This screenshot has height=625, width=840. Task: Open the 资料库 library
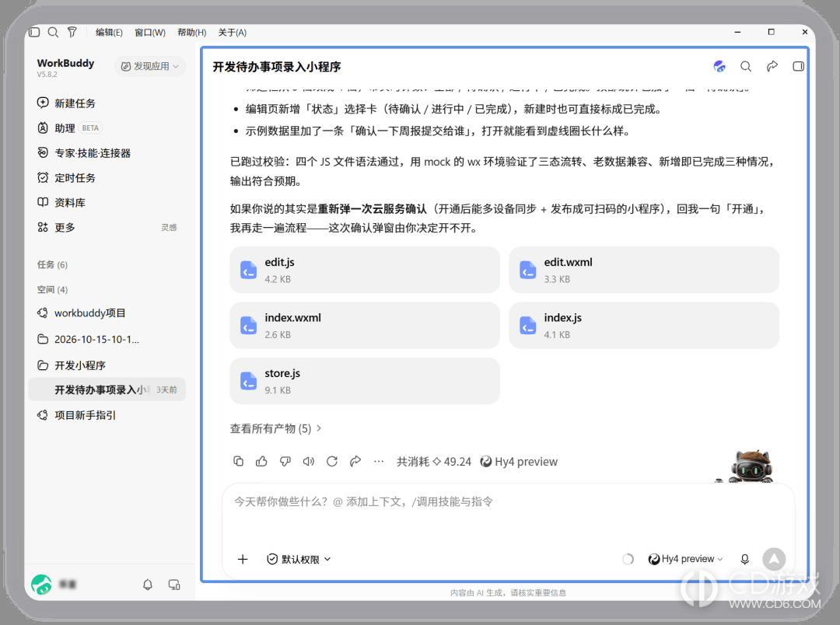pos(61,202)
